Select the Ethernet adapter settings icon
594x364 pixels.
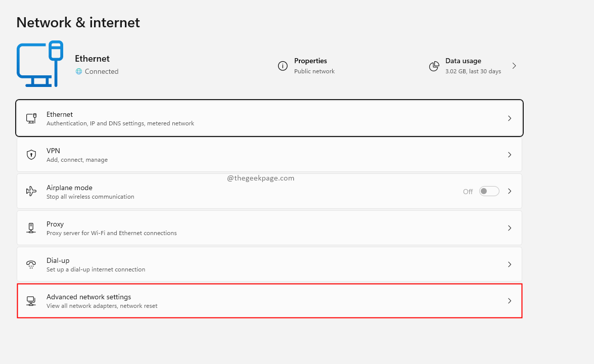click(x=31, y=118)
